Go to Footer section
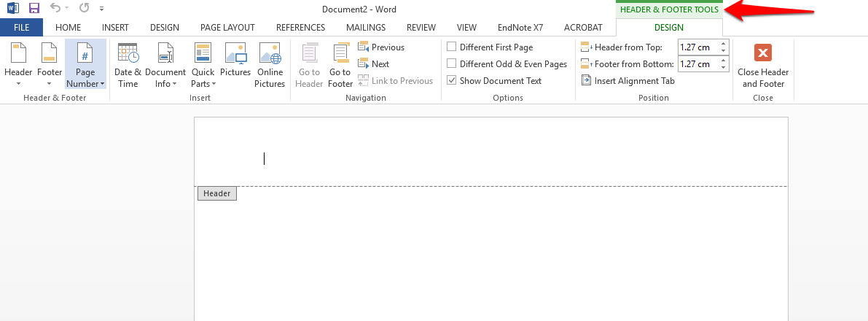The image size is (868, 321). tap(340, 64)
